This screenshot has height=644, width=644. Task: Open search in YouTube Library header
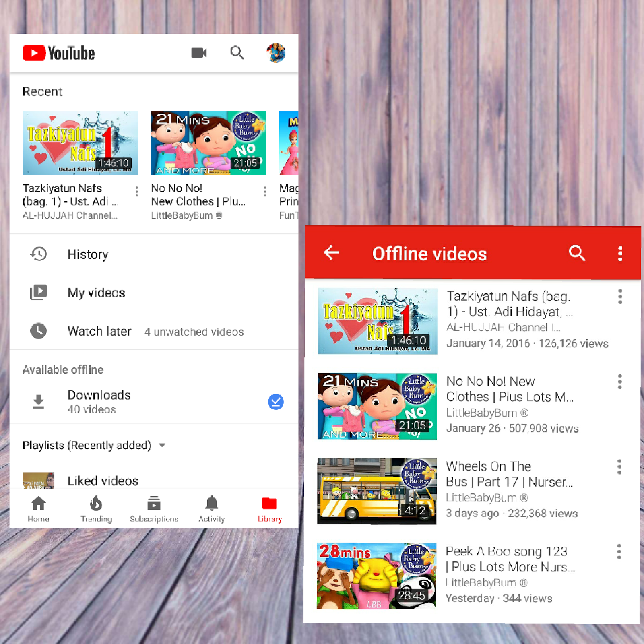237,53
